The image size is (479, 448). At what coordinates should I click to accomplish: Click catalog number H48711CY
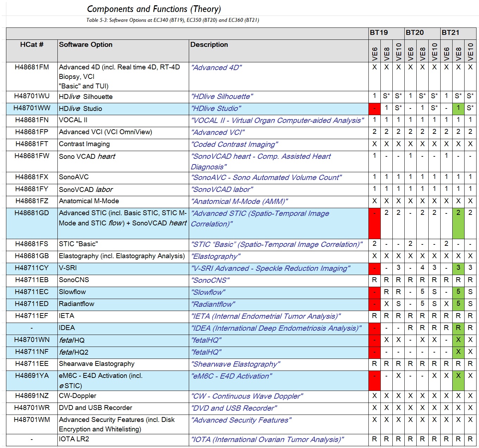[x=32, y=268]
